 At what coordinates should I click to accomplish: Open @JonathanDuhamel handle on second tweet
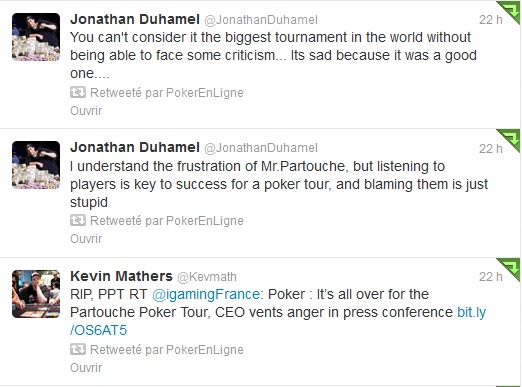click(x=261, y=148)
